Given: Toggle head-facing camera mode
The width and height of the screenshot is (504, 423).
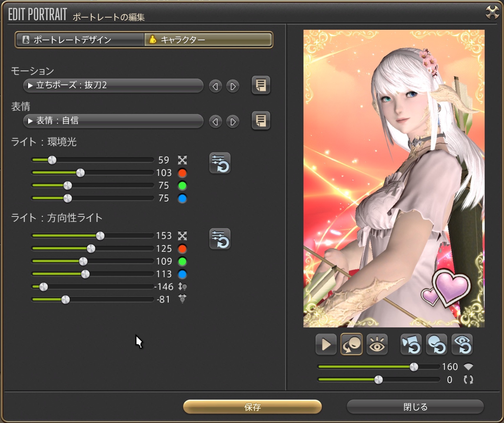Looking at the screenshot, I should pos(351,344).
